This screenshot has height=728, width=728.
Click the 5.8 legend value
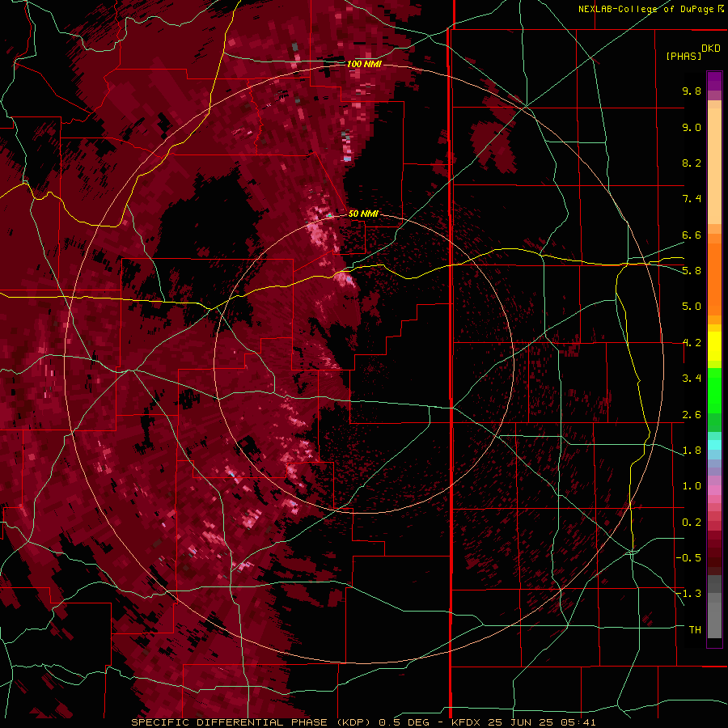692,270
